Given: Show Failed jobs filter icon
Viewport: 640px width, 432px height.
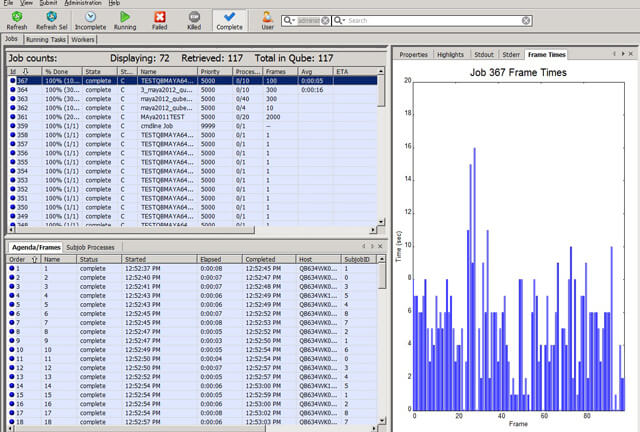Looking at the screenshot, I should (x=160, y=20).
